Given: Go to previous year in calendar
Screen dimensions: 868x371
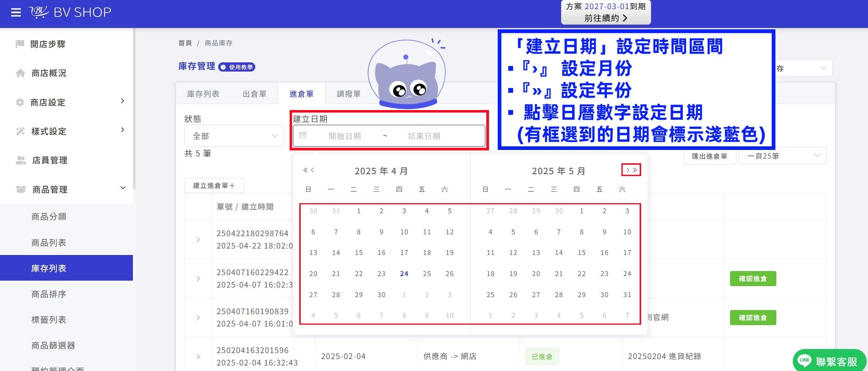Looking at the screenshot, I should 305,170.
